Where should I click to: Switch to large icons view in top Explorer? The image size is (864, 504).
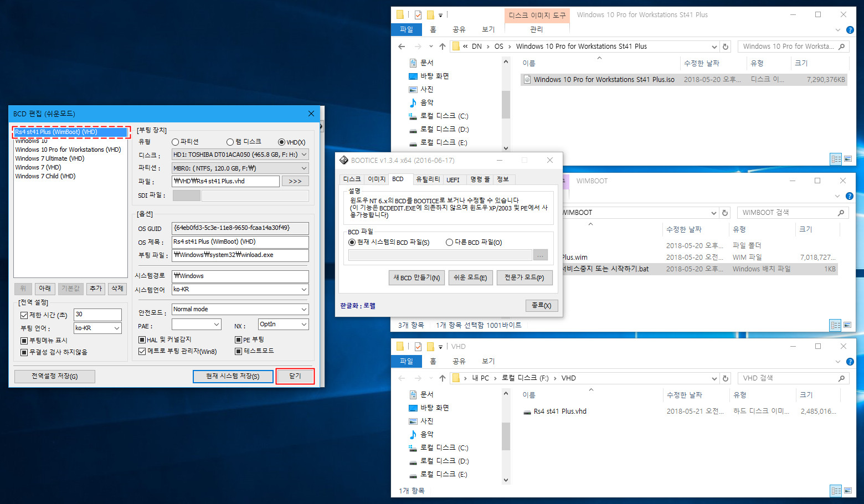coord(847,159)
